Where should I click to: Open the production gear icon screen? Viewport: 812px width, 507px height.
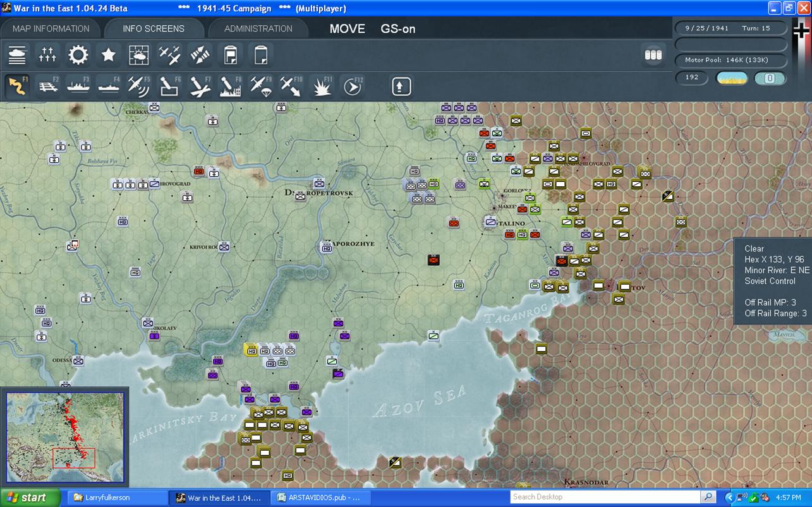pyautogui.click(x=78, y=55)
